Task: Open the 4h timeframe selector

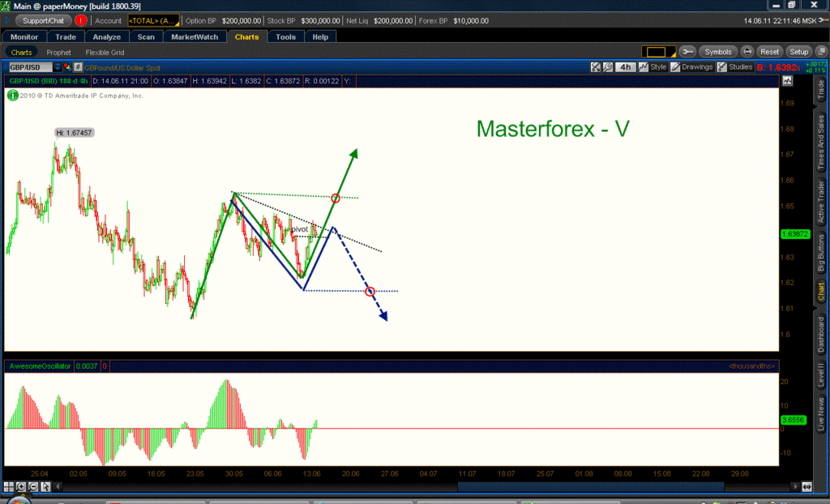Action: pos(625,67)
